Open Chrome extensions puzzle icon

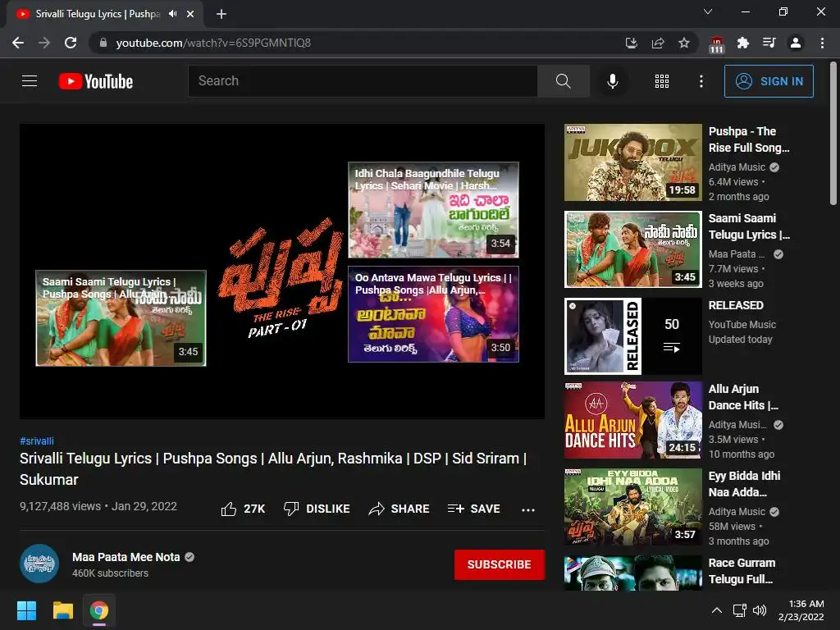coord(742,43)
